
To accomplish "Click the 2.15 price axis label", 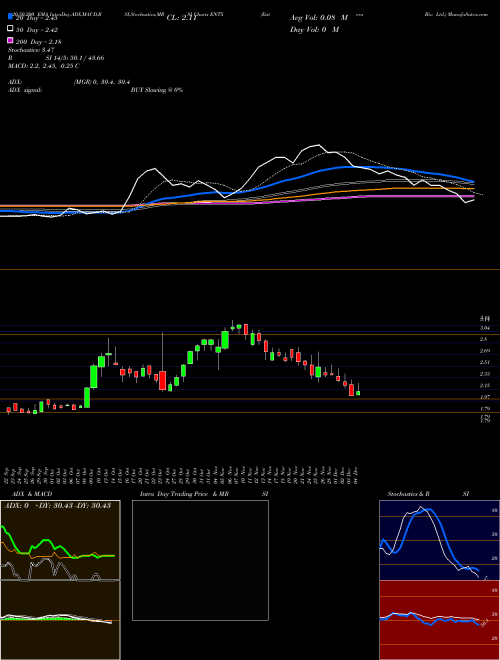I will coord(484,385).
